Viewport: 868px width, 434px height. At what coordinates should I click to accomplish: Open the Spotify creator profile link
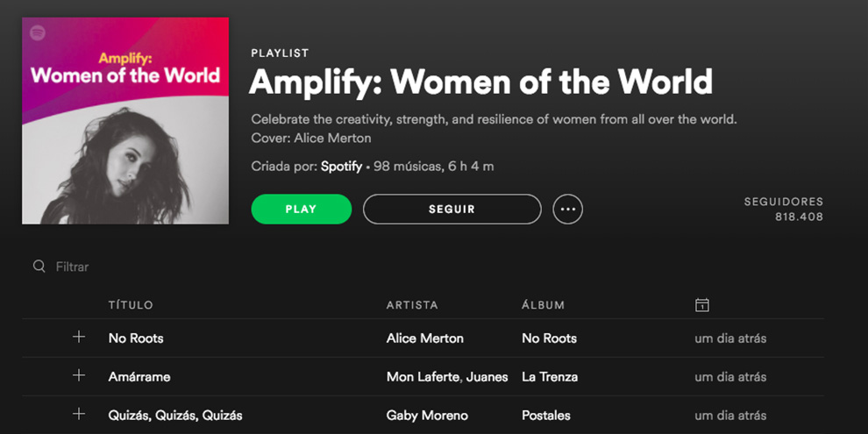point(342,166)
